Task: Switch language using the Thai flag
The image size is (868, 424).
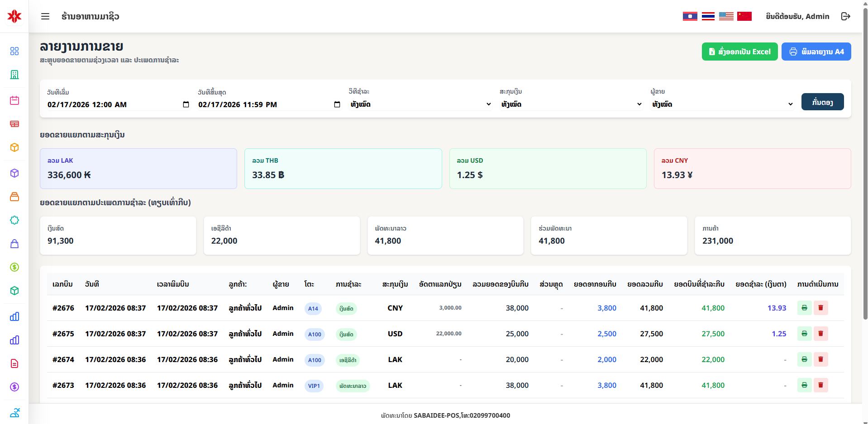Action: tap(708, 16)
